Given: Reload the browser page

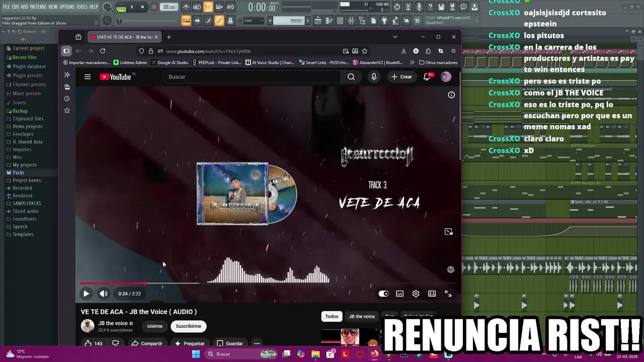Looking at the screenshot, I should (103, 51).
